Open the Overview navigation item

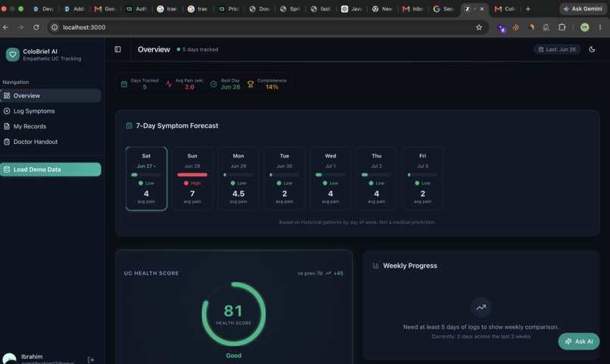point(51,95)
